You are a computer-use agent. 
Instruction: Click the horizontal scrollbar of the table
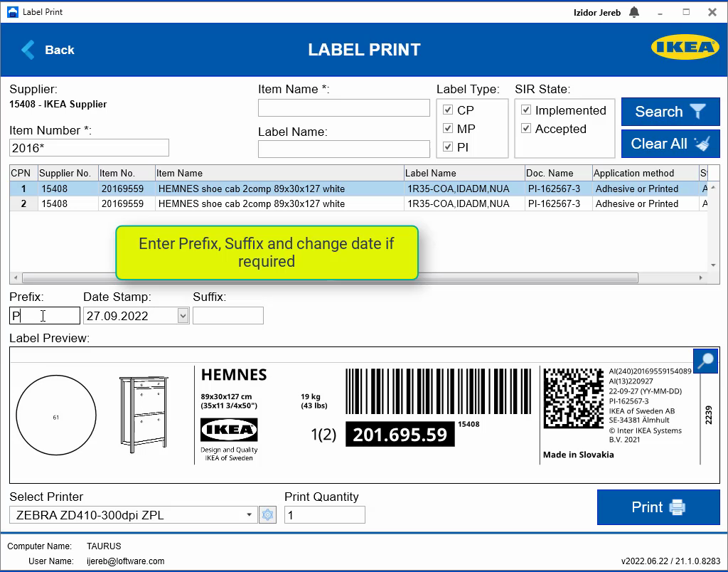point(330,278)
